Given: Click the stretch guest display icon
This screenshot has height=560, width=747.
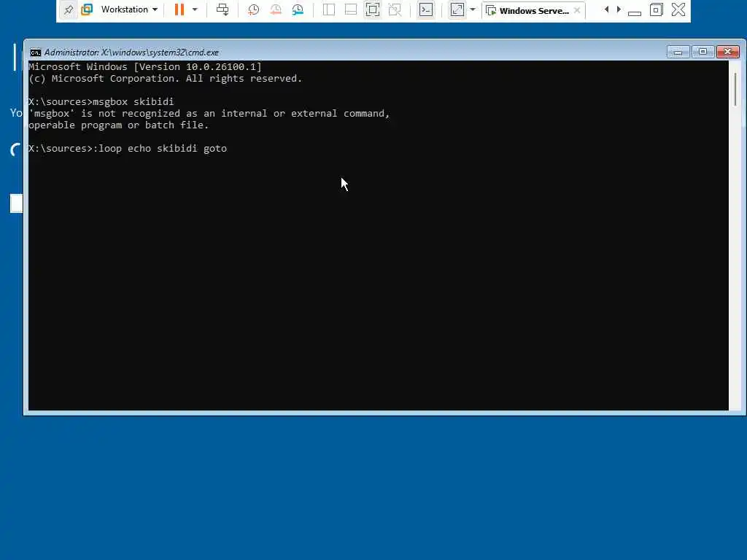Looking at the screenshot, I should [x=457, y=9].
